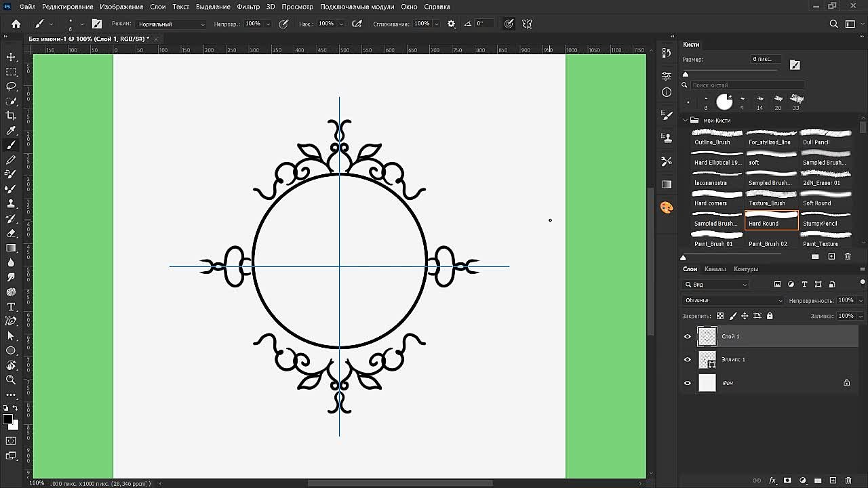Enable transparency lock for the selected layer
Screen dimensions: 868x488
coord(719,316)
